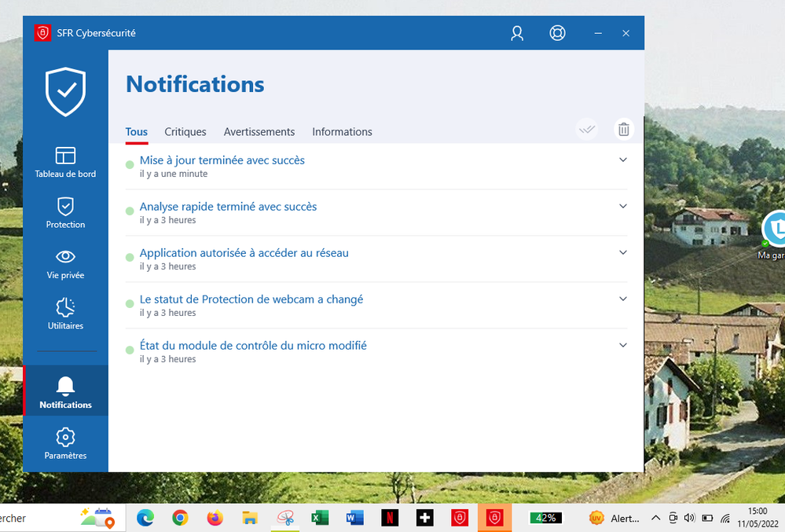This screenshot has height=532, width=785.
Task: Expand 'Mise à jour terminée avec succès' notification
Action: (623, 160)
